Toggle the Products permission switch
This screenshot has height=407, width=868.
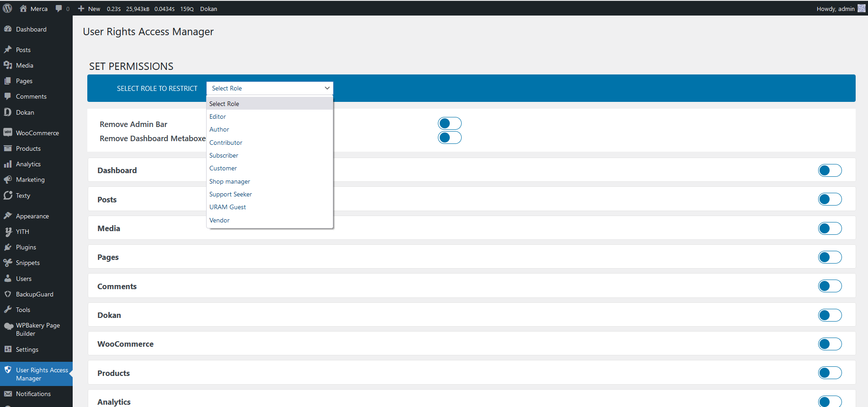[x=830, y=373]
